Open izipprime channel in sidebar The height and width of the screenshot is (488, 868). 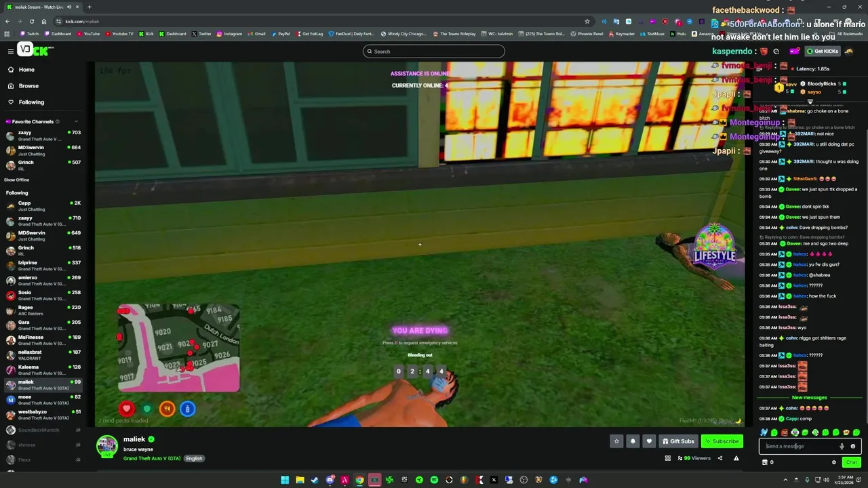click(42, 266)
